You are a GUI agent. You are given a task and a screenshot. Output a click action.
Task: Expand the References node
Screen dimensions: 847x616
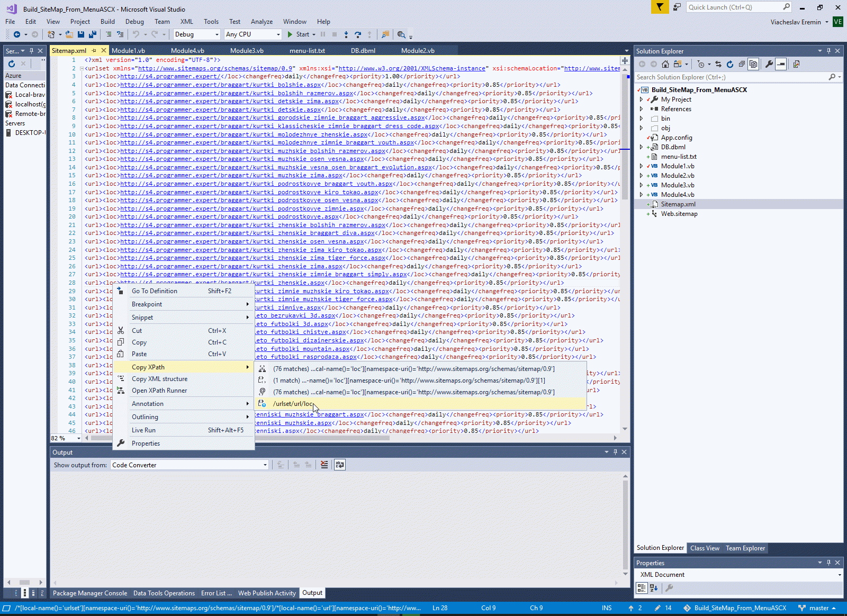[641, 109]
